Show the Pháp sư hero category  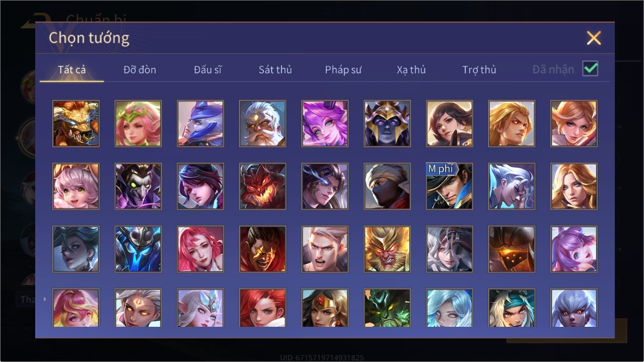pos(343,70)
